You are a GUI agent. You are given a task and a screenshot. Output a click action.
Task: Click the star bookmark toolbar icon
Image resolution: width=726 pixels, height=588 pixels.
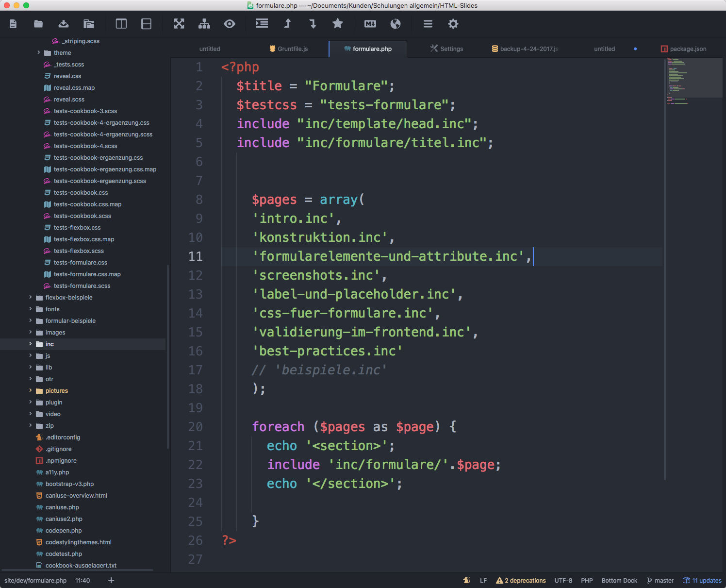pos(338,23)
